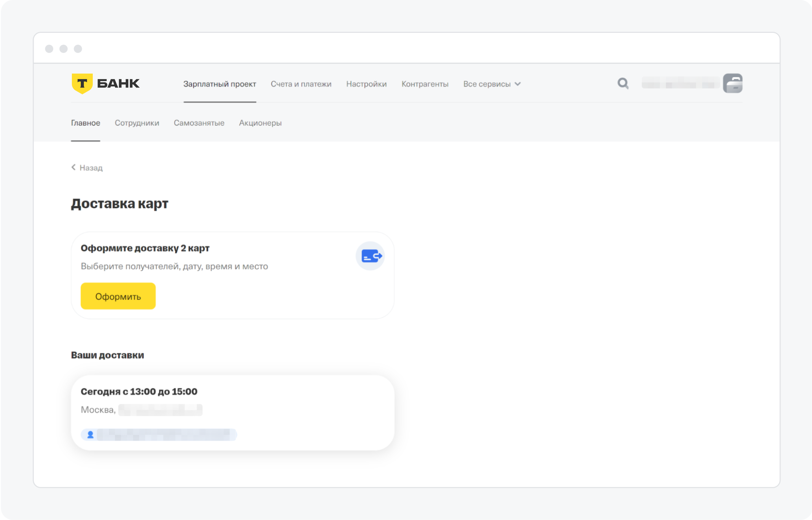Navigate to Контрагенты
The width and height of the screenshot is (812, 520).
click(425, 84)
